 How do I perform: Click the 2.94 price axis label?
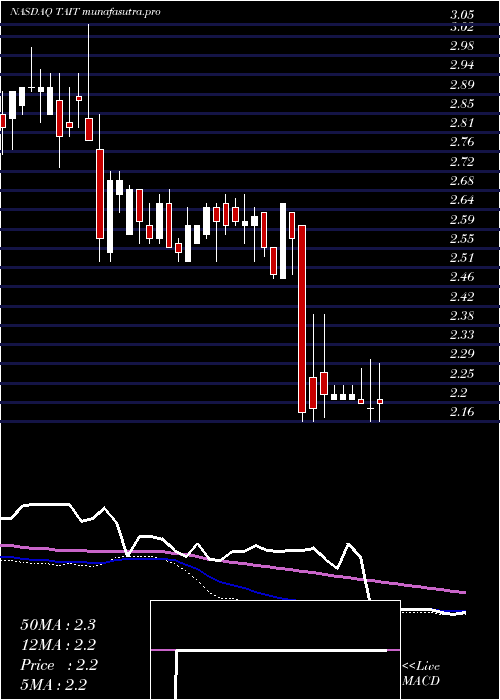462,66
